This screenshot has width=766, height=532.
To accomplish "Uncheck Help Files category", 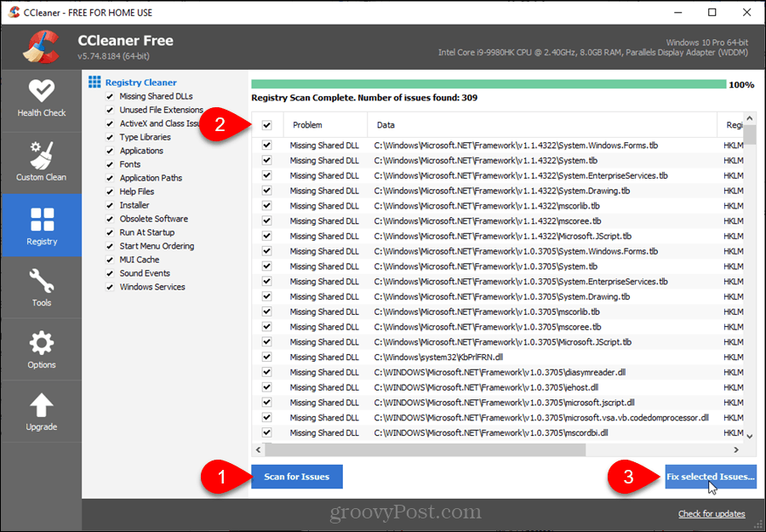I will (x=110, y=192).
